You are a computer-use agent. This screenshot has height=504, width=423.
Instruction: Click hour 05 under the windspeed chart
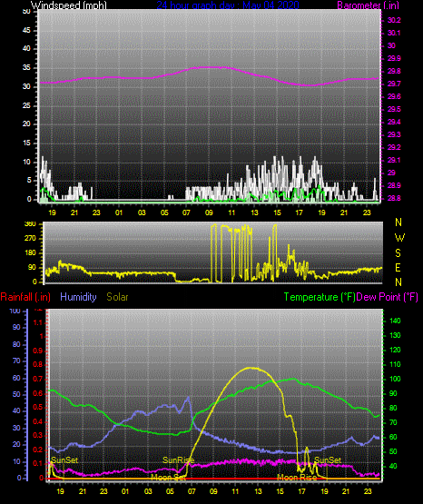pyautogui.click(x=164, y=212)
